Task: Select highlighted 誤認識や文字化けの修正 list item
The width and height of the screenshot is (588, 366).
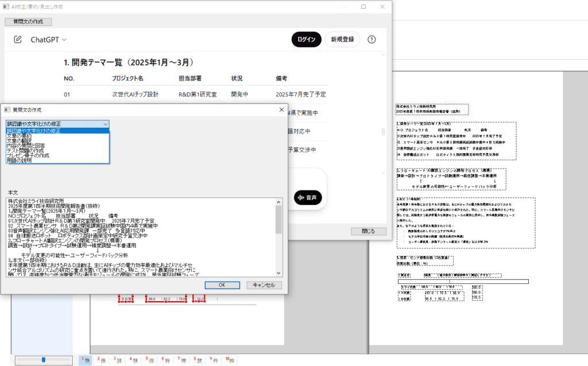Action: click(x=57, y=131)
